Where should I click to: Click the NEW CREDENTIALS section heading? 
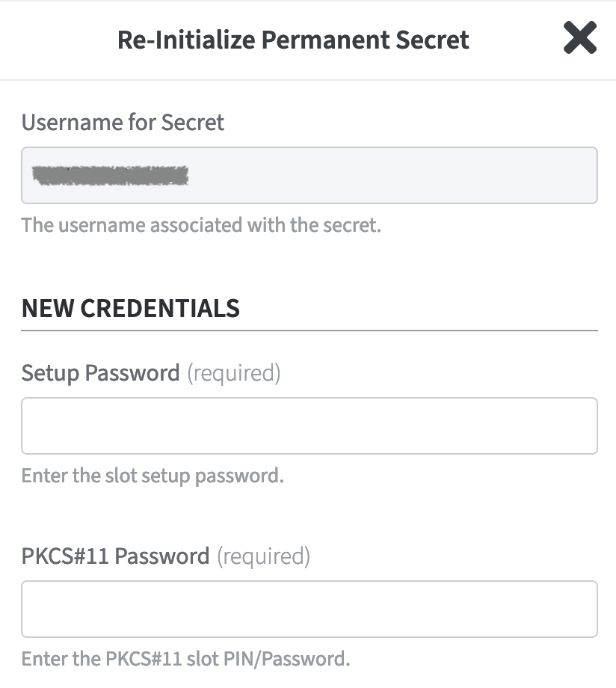coord(130,308)
